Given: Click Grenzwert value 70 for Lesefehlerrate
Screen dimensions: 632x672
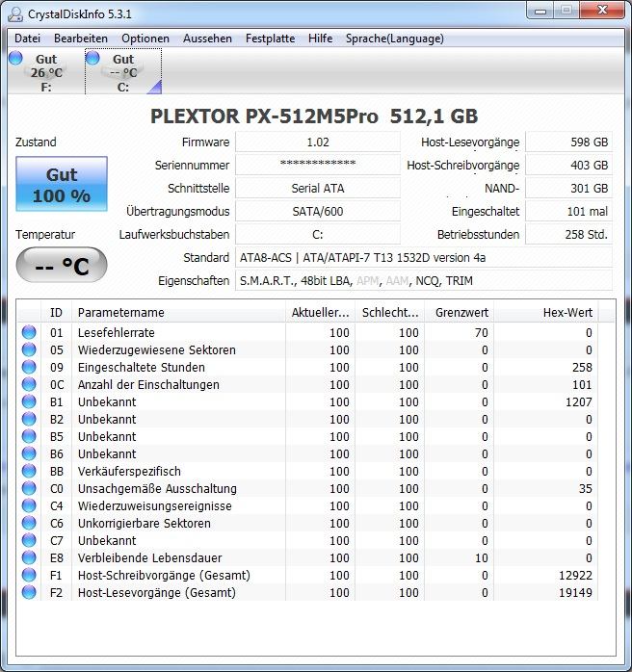Looking at the screenshot, I should click(x=482, y=332).
